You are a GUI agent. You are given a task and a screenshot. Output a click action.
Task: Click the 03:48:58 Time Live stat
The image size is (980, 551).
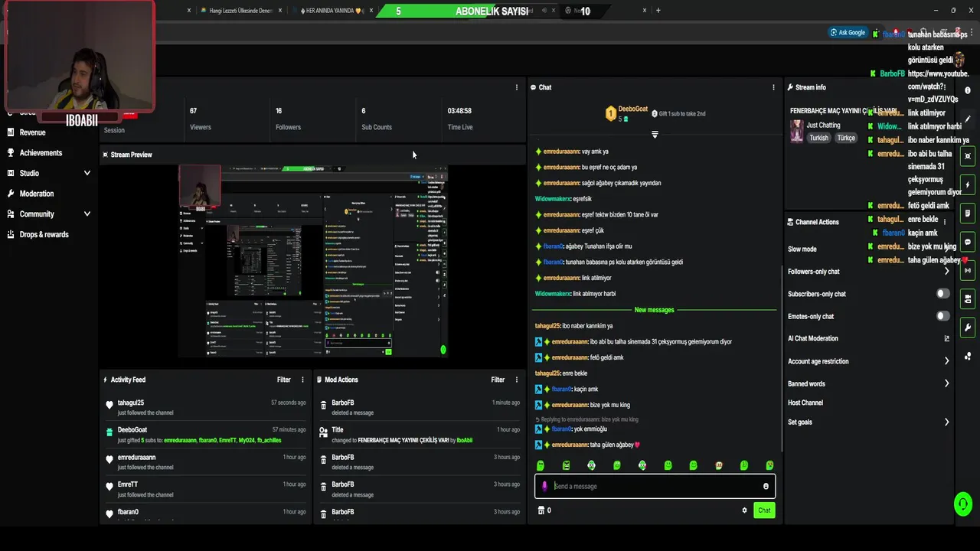click(x=460, y=119)
